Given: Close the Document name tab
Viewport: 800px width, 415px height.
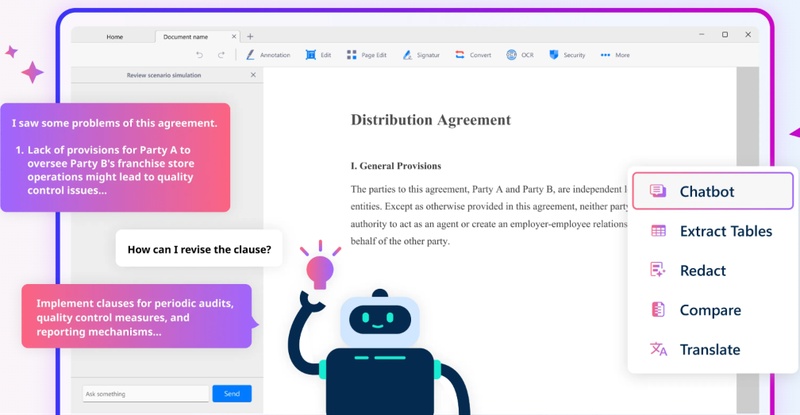Looking at the screenshot, I should pos(234,37).
